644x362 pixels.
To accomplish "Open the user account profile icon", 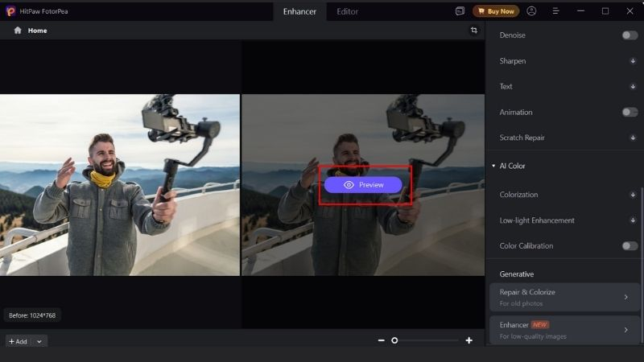I will point(531,11).
